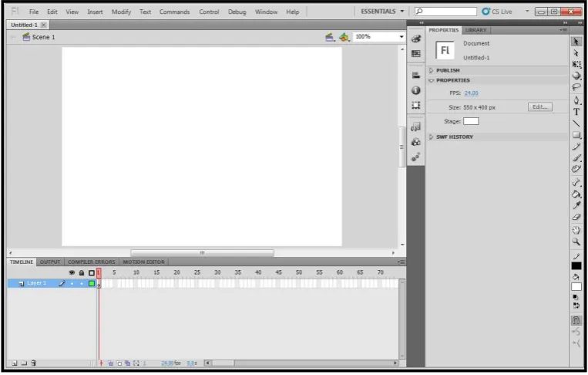
Task: Select the Bone tool
Action: coord(576,182)
